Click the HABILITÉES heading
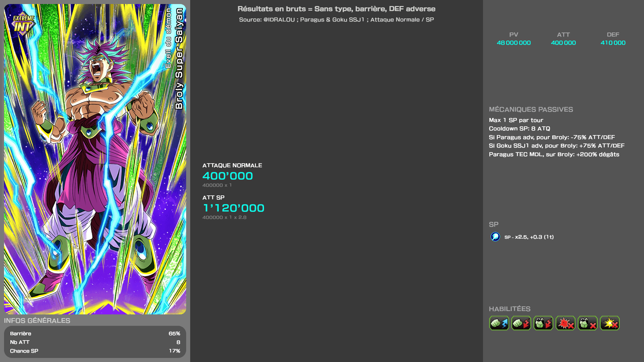 point(509,309)
